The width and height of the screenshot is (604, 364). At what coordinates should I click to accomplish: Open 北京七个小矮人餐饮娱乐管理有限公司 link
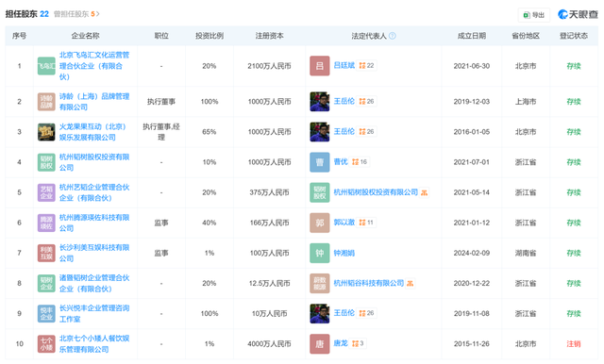pos(94,343)
